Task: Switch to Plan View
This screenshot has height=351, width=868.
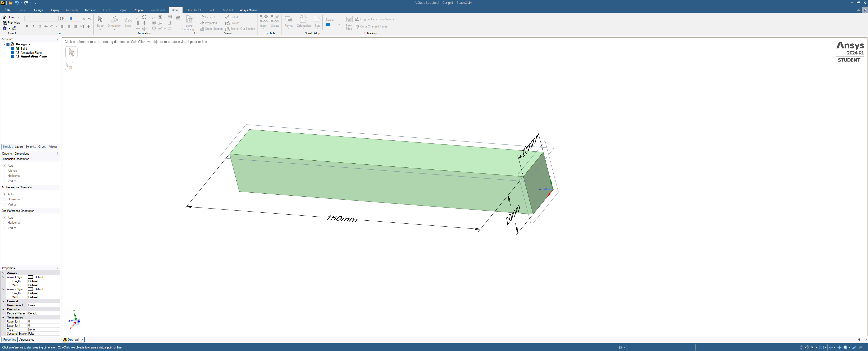Action: 11,23
